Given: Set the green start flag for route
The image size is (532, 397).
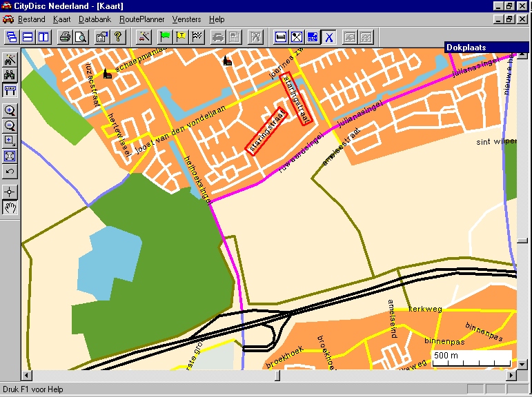Looking at the screenshot, I should (166, 37).
